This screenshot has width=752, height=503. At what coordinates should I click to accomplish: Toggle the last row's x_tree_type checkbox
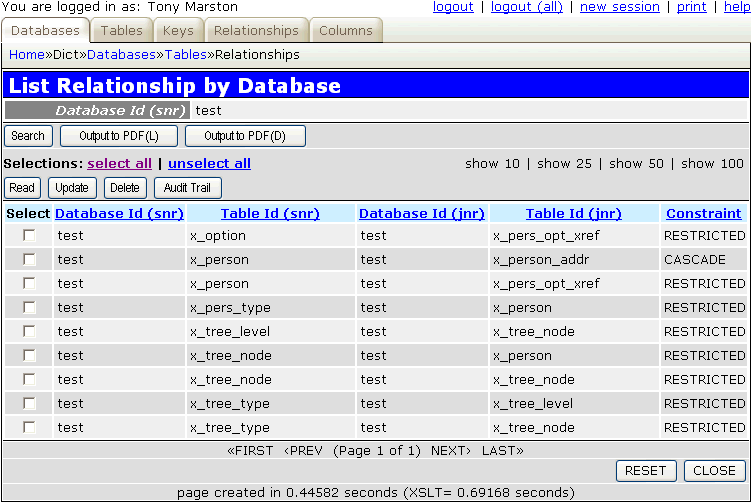(x=29, y=428)
